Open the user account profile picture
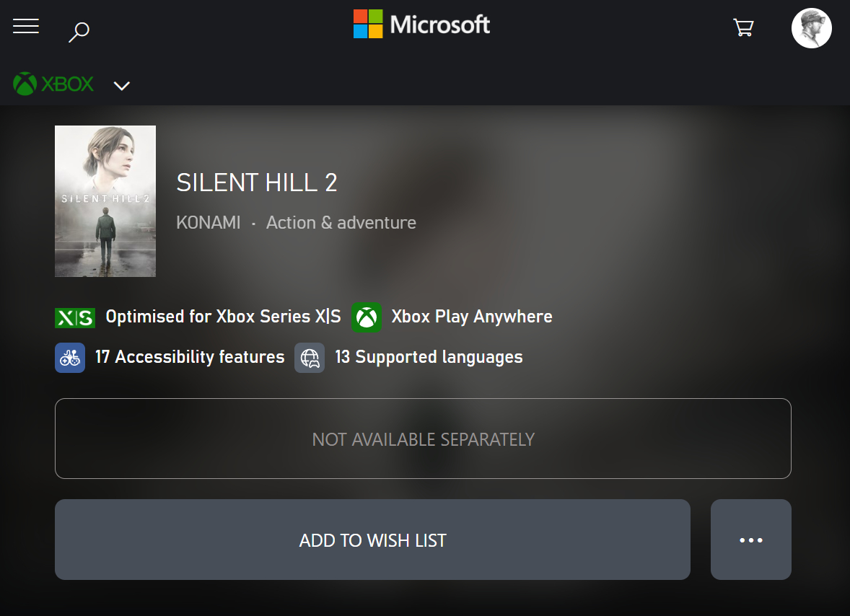The height and width of the screenshot is (616, 850). (x=811, y=28)
